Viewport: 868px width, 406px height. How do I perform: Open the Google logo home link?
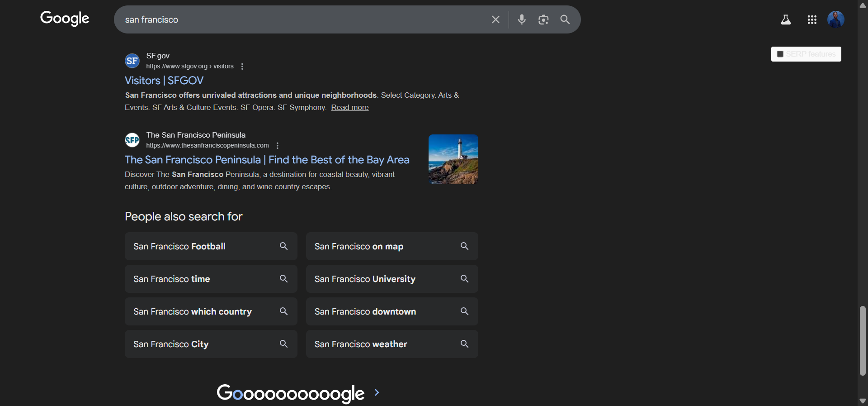pyautogui.click(x=65, y=19)
